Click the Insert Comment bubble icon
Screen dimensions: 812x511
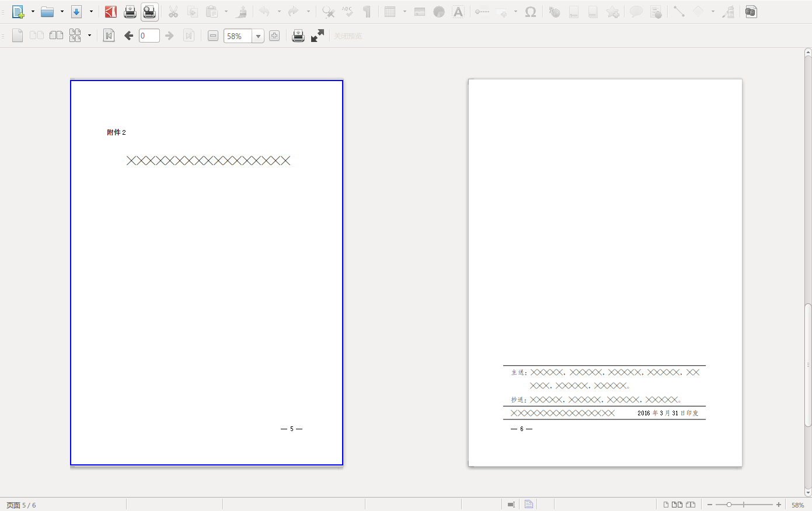point(636,12)
